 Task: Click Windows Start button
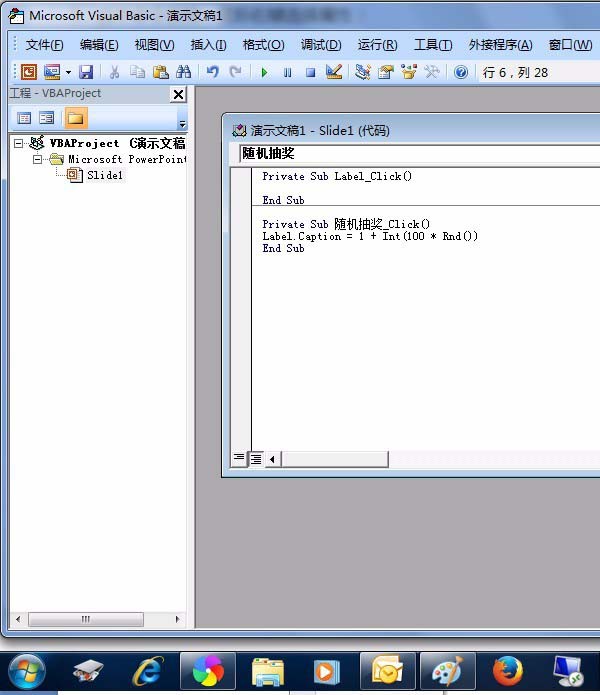click(27, 672)
